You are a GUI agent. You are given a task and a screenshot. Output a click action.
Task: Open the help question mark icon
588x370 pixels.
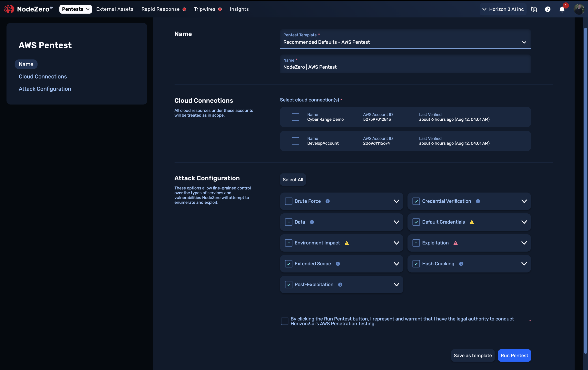pos(548,9)
